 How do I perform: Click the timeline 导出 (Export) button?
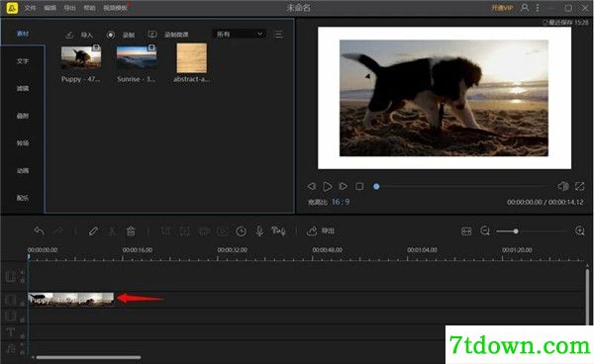coord(321,230)
